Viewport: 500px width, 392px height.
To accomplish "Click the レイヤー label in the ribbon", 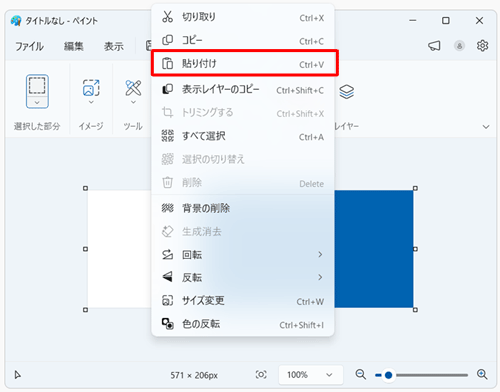I will (347, 126).
